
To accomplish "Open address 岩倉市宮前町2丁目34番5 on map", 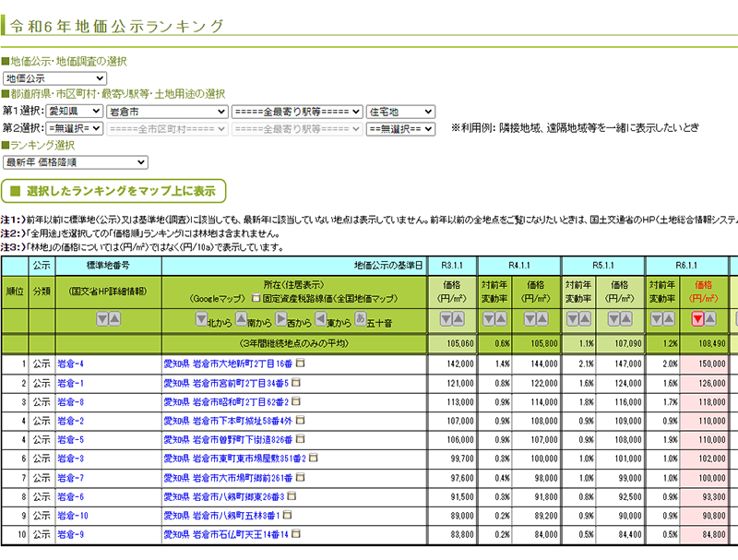I will (226, 383).
